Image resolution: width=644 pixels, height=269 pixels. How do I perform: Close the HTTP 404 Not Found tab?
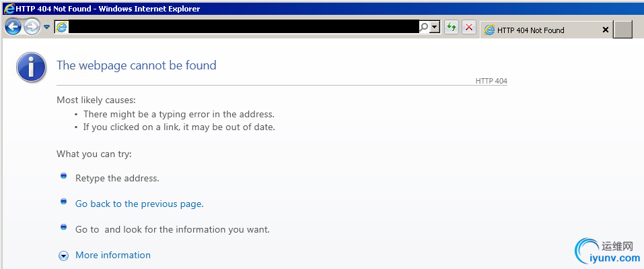[605, 30]
